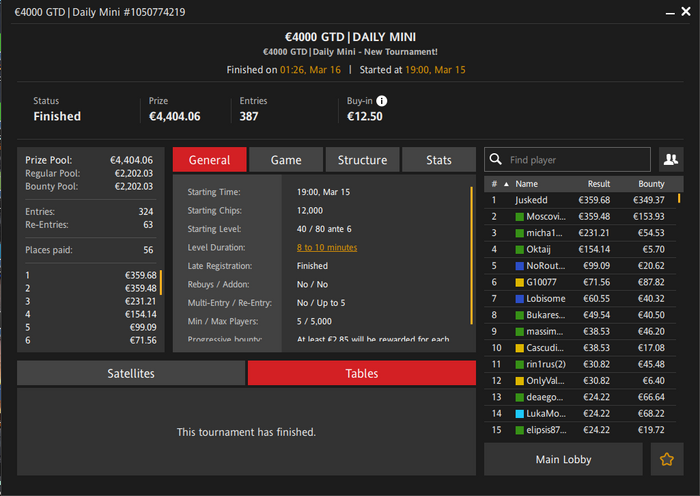Click the Buy-in info icon

click(x=381, y=101)
